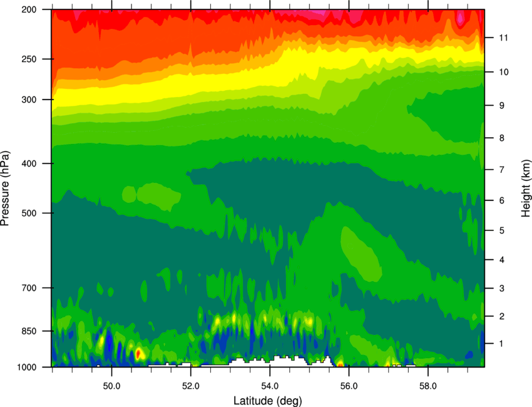Click the Height (km) axis title
The height and width of the screenshot is (407, 532).
[526, 188]
